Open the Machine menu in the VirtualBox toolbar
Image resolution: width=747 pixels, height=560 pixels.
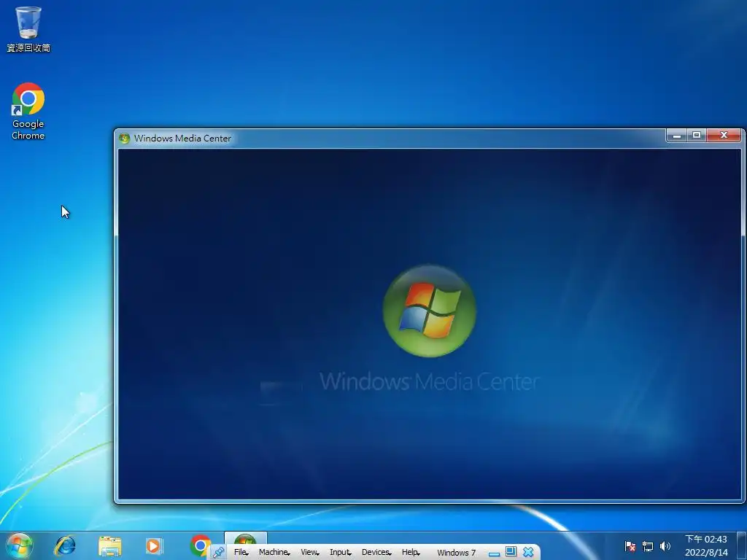point(274,553)
